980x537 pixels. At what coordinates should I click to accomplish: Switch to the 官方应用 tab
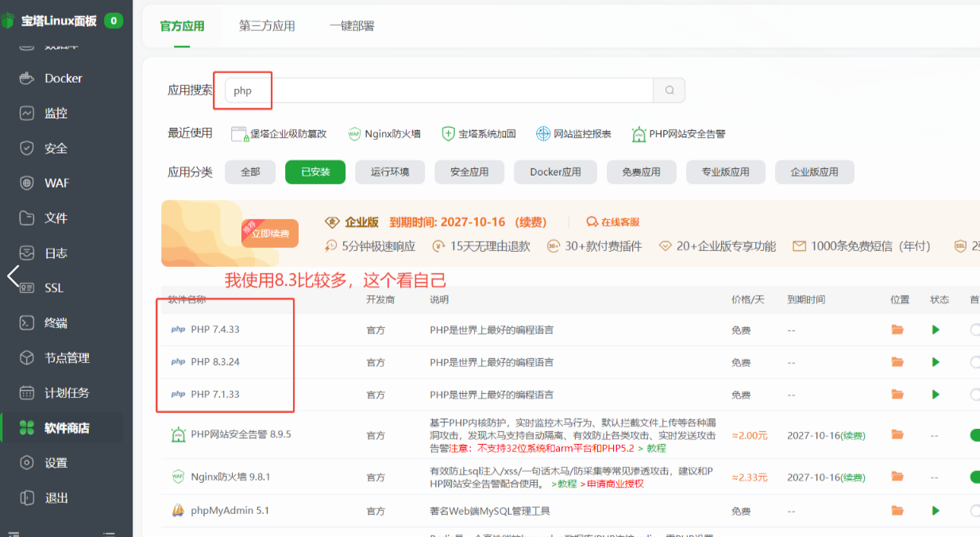pyautogui.click(x=182, y=25)
